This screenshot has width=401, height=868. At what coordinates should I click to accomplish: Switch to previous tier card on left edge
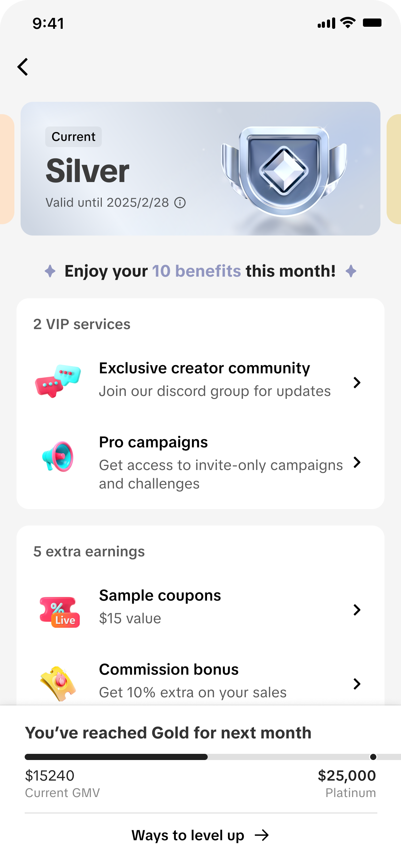[x=6, y=169]
